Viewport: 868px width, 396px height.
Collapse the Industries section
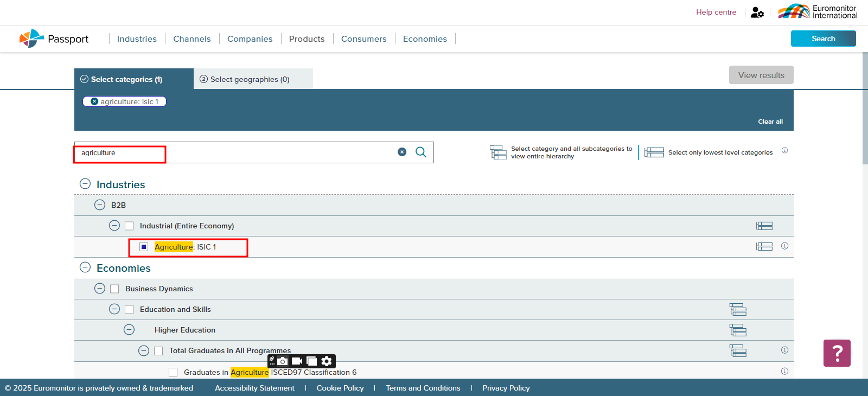pos(85,184)
